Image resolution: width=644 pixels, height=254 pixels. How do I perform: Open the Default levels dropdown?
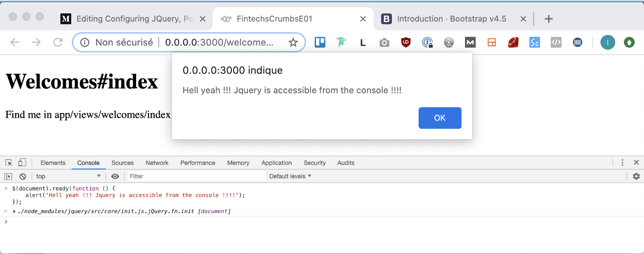[290, 176]
